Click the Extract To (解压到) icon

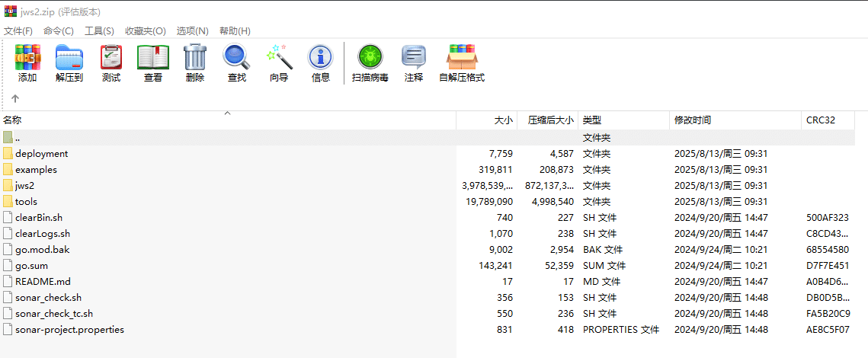coord(69,63)
